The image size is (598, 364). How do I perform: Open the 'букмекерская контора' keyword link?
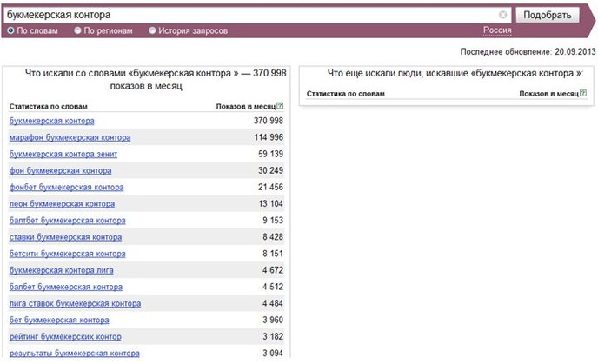point(52,121)
